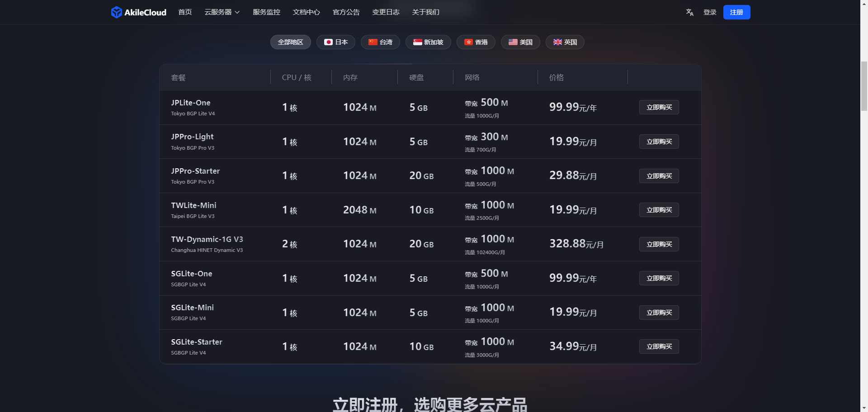Open 官方公告 page
This screenshot has width=868, height=412.
point(346,12)
